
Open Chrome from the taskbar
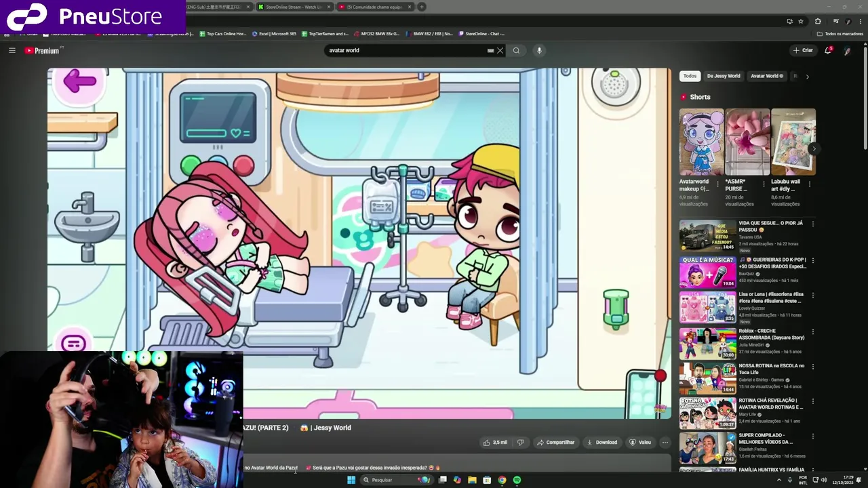(x=502, y=480)
